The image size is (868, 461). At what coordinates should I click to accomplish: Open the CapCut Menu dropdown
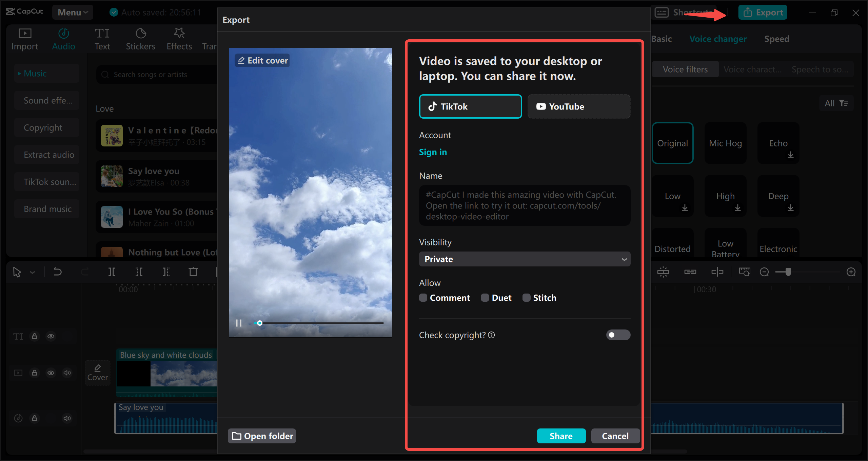(x=73, y=12)
